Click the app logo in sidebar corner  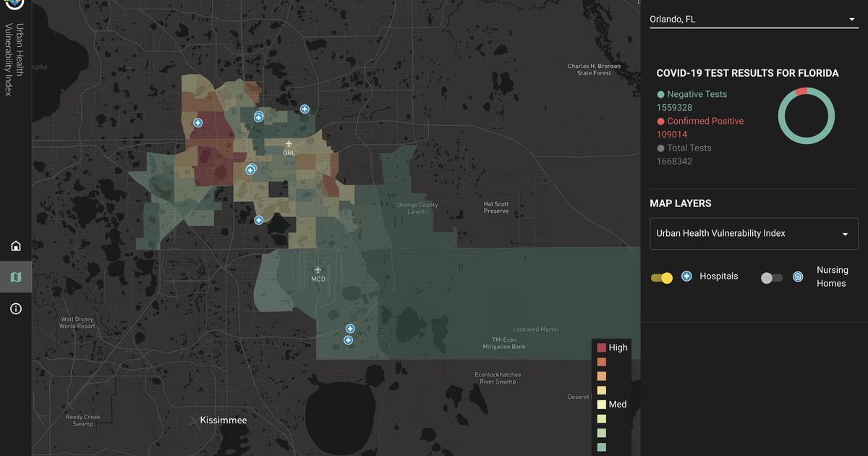(x=15, y=4)
